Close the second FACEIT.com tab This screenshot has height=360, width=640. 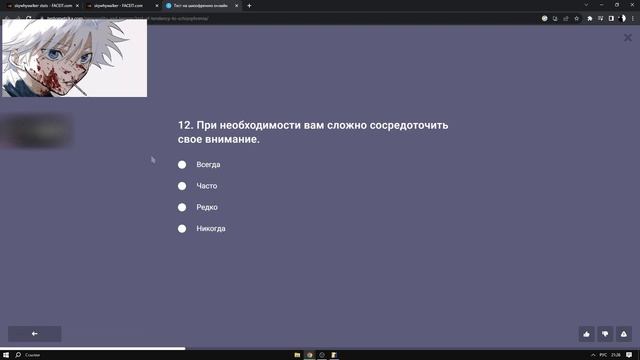(x=157, y=6)
